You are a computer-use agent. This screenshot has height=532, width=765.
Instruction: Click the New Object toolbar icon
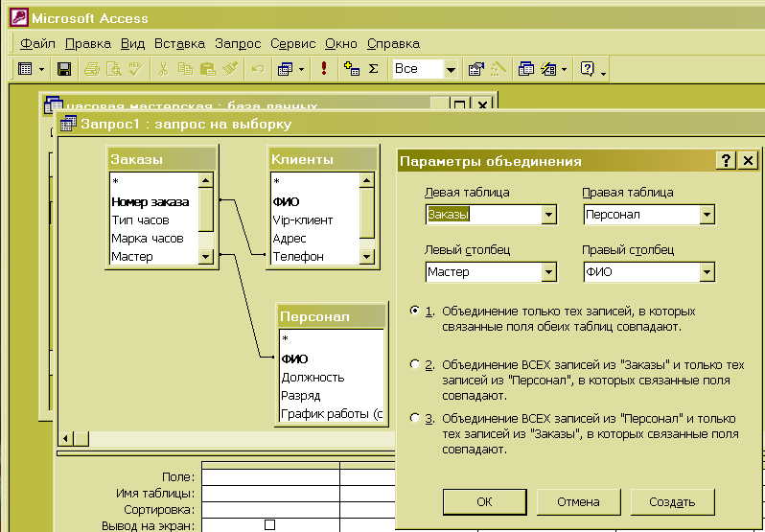548,69
